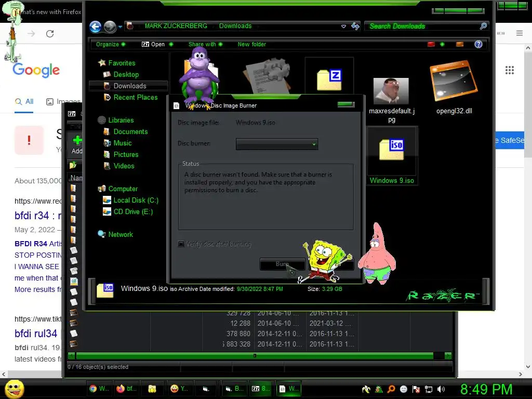This screenshot has height=399, width=532.
Task: Click the 8:49 PM taskbar clock
Action: pos(486,389)
